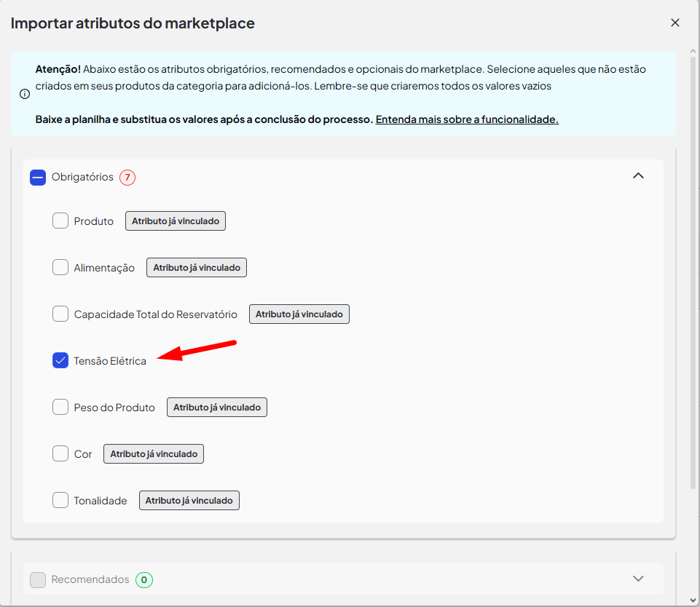
Task: Check the Tonalidade attribute checkbox
Action: 60,500
